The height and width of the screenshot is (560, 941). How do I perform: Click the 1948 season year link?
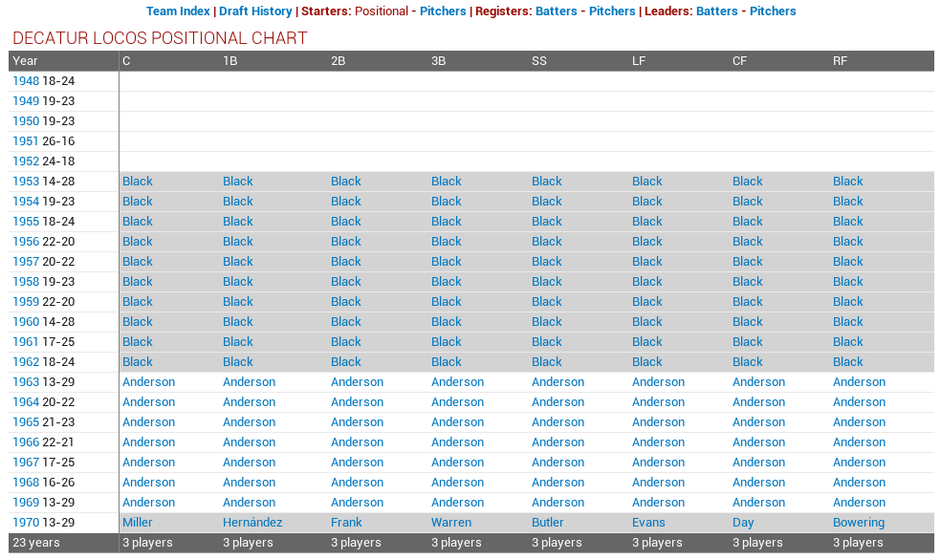pos(26,81)
